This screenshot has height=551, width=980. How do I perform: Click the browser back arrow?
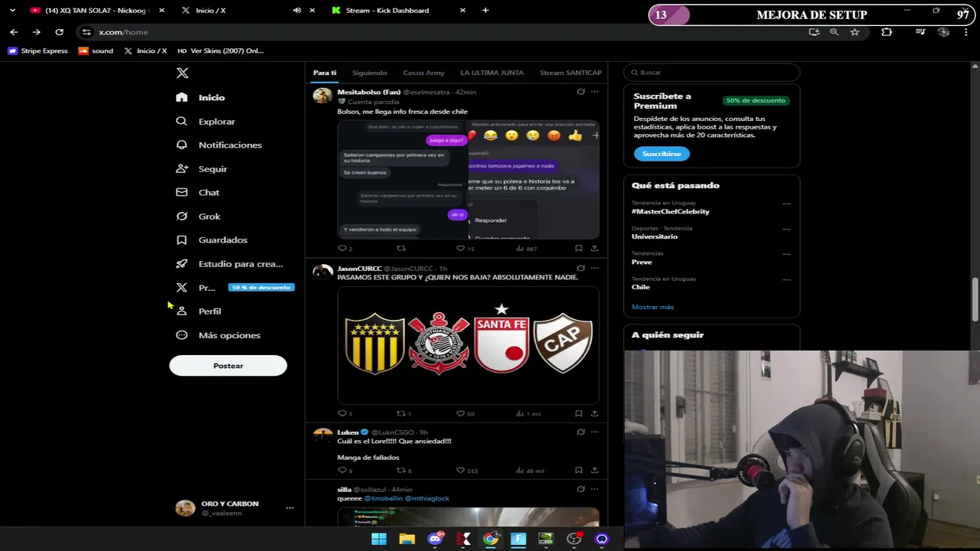tap(14, 32)
